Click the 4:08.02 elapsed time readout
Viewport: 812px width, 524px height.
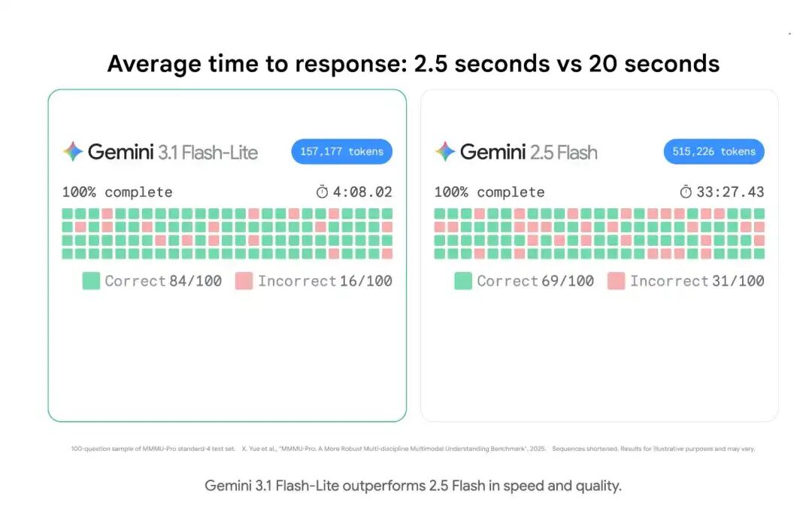point(362,192)
